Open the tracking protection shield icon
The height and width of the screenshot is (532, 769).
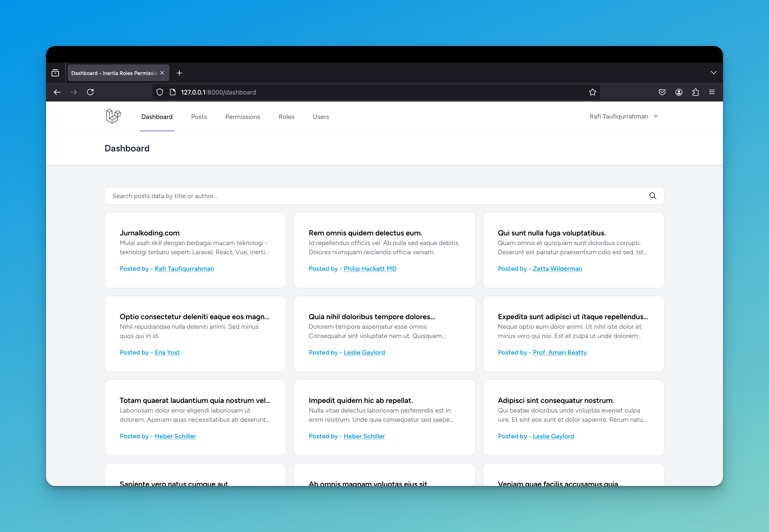(x=160, y=92)
